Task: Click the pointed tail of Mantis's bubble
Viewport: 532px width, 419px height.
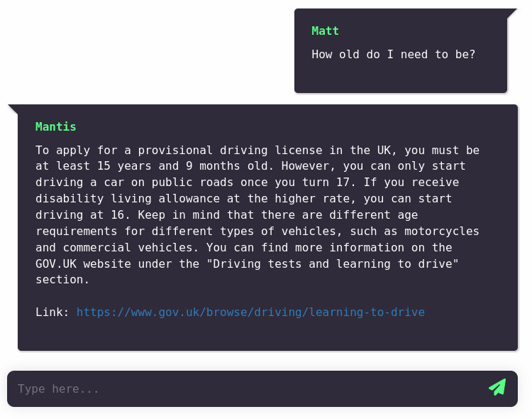Action: [13, 109]
